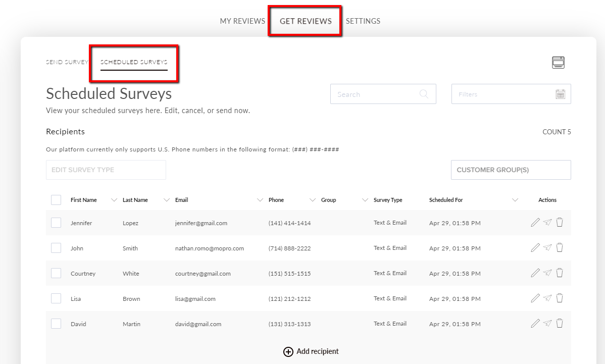This screenshot has height=364, width=605.
Task: Click the plus circle icon for Add recipient
Action: point(288,352)
